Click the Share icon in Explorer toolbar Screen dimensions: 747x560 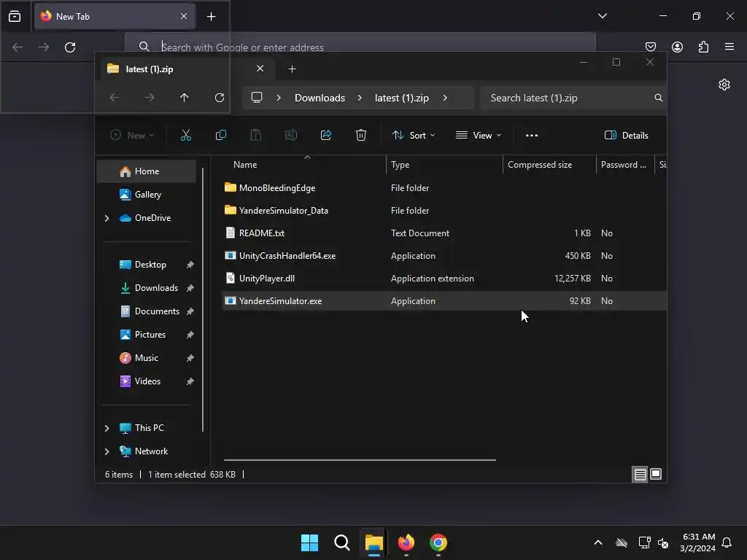point(326,135)
